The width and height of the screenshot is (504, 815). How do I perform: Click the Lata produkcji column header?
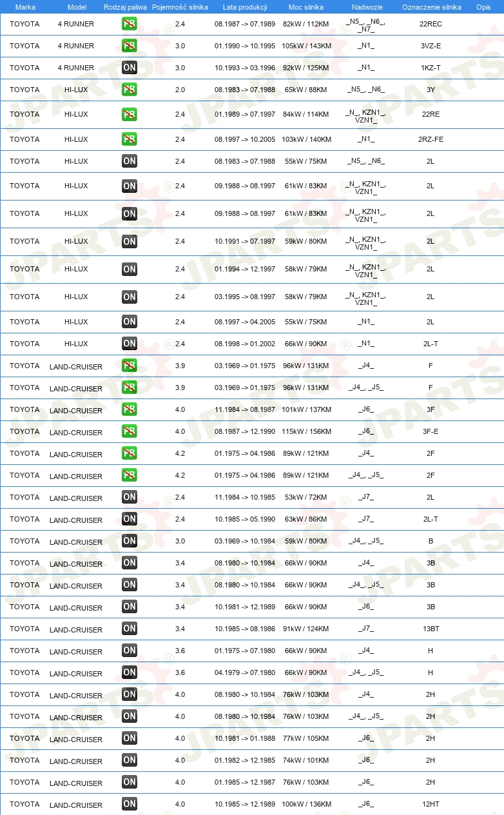245,7
